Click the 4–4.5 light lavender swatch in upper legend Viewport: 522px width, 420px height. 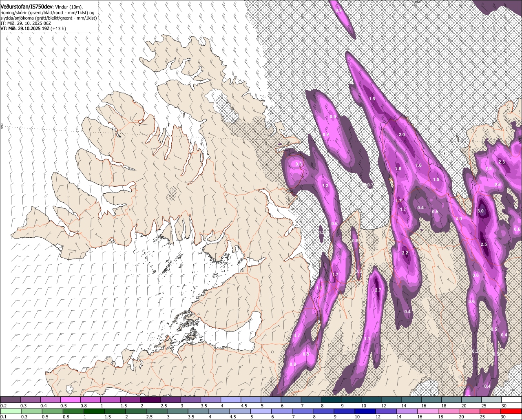tap(231, 400)
